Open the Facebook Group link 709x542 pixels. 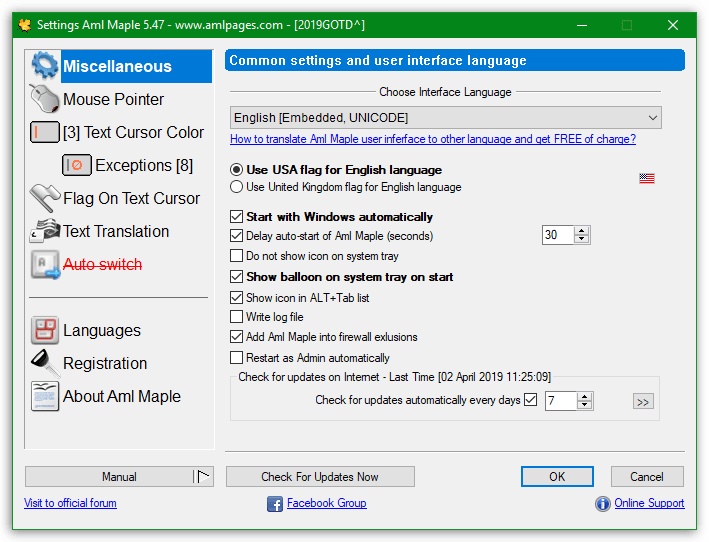coord(326,503)
